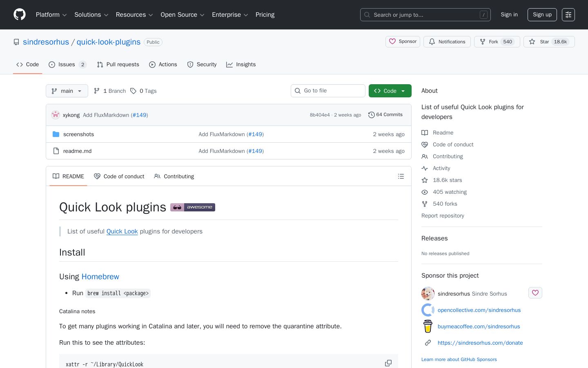Open the command palette icon in header

[x=568, y=15]
